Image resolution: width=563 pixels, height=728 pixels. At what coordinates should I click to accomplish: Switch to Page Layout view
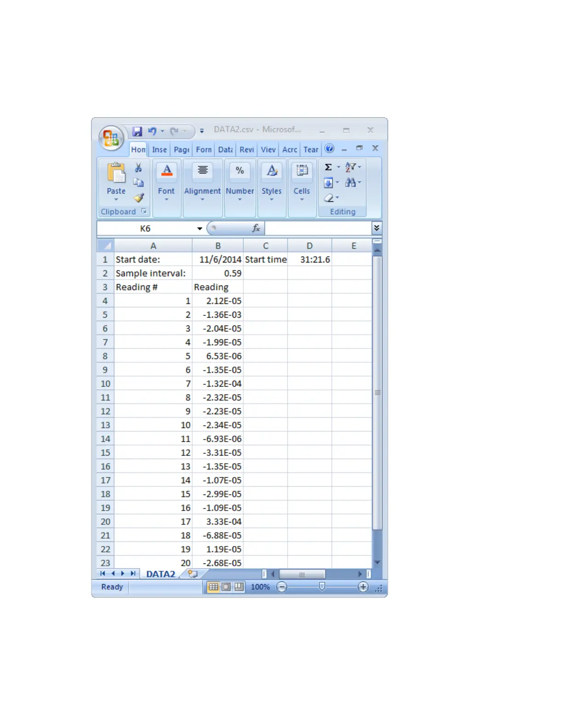point(226,587)
